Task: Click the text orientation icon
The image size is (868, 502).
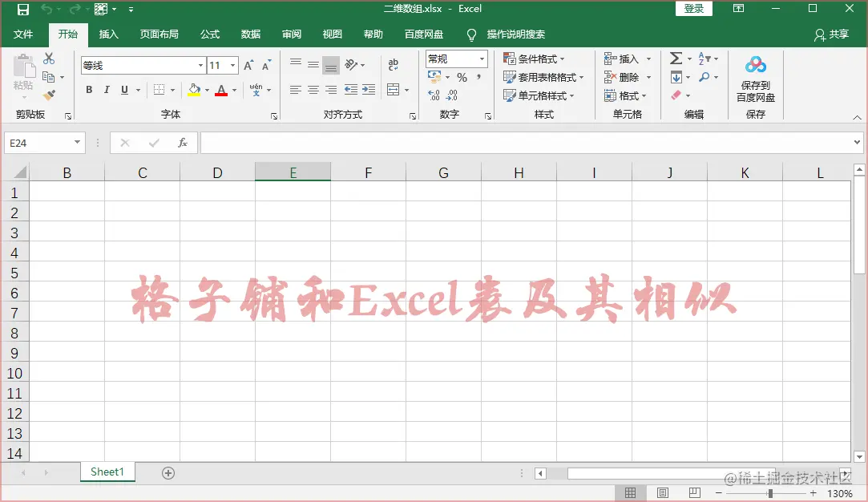Action: [x=351, y=65]
